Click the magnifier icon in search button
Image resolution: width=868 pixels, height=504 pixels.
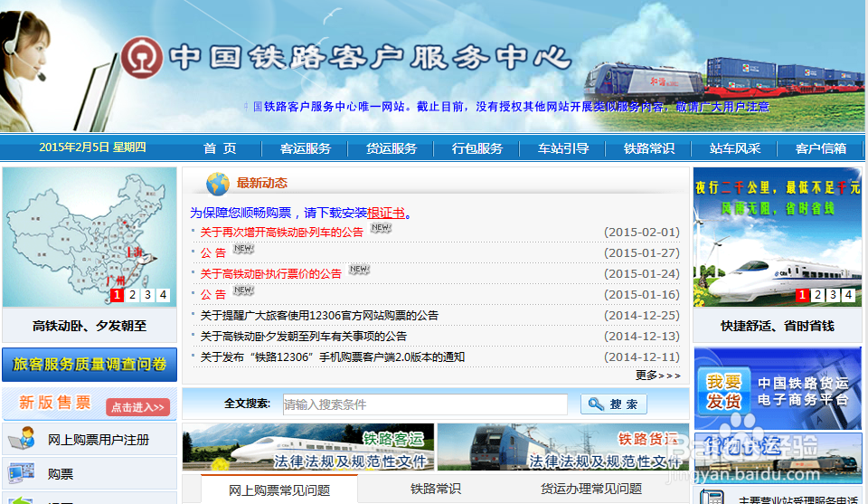(x=596, y=404)
